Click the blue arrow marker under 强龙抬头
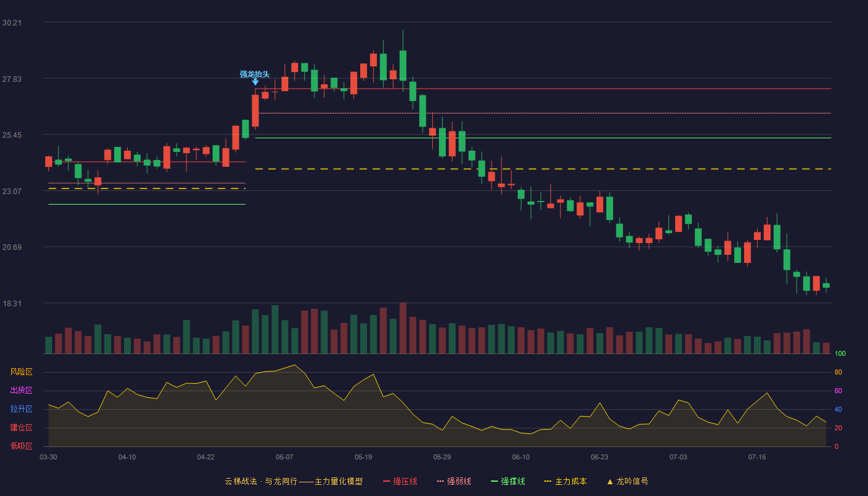Viewport: 868px width, 496px height. [x=255, y=82]
